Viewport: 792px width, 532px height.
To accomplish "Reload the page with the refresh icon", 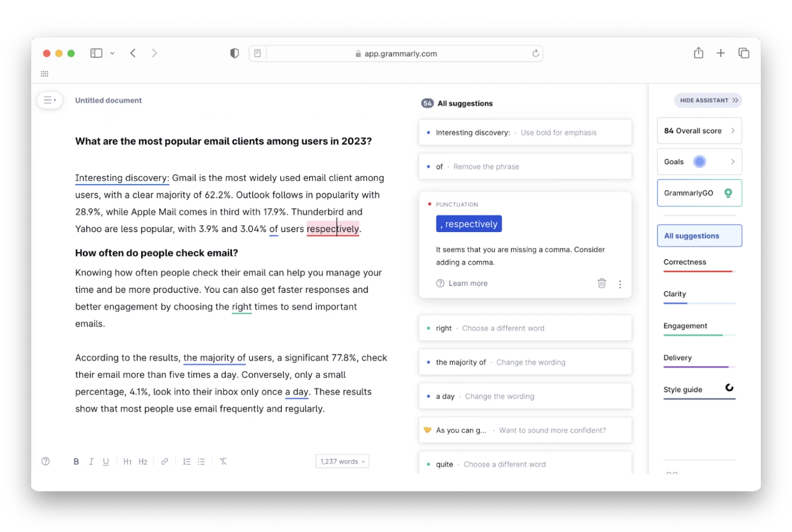I will [535, 53].
